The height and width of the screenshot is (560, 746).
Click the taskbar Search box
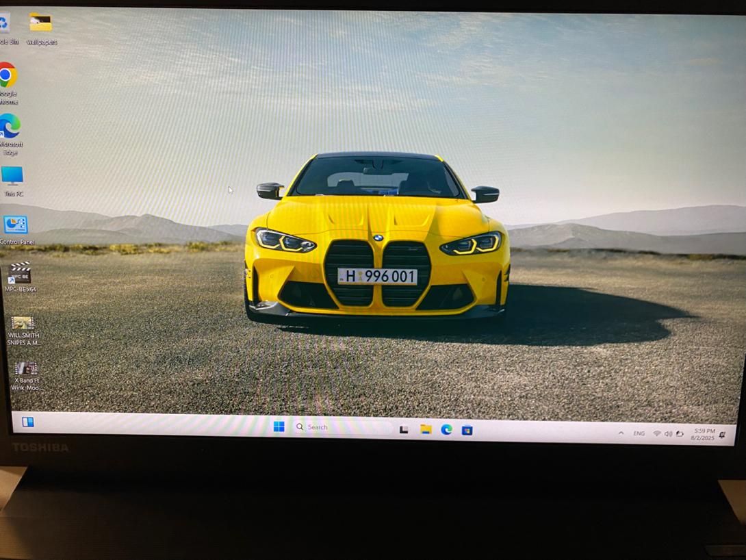(342, 427)
